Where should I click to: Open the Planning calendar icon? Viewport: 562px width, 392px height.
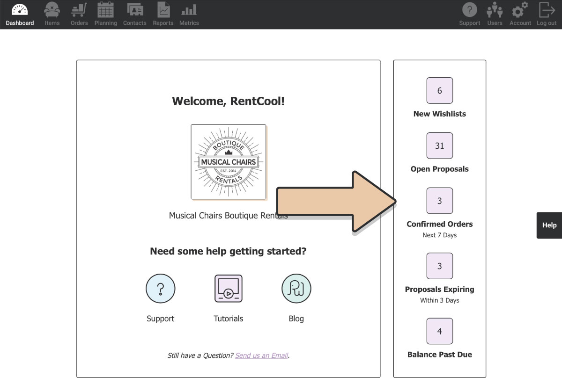click(x=105, y=9)
